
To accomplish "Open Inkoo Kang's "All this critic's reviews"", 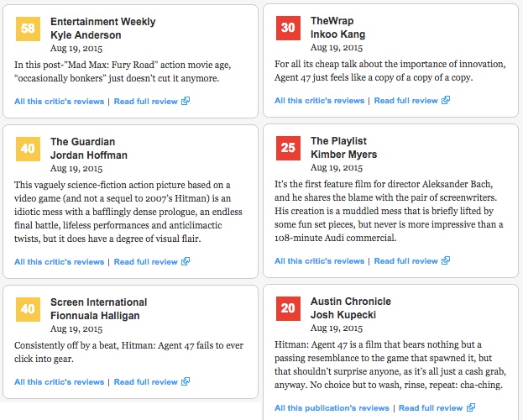I will tap(319, 101).
